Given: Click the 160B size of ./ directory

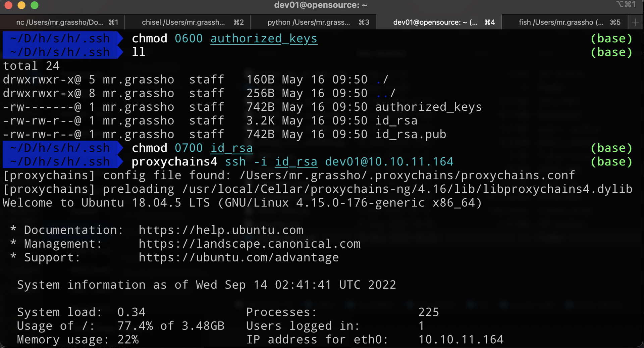Looking at the screenshot, I should click(260, 80).
